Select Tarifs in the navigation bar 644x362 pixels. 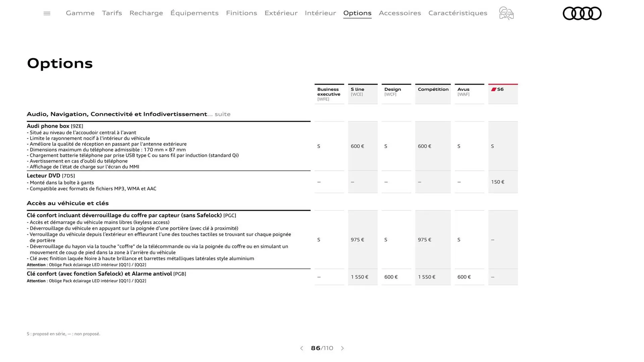112,13
